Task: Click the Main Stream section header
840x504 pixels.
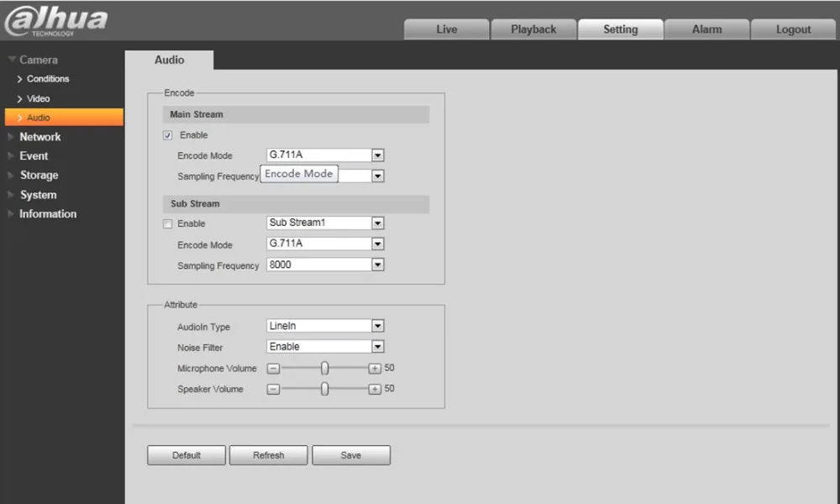Action: 297,114
